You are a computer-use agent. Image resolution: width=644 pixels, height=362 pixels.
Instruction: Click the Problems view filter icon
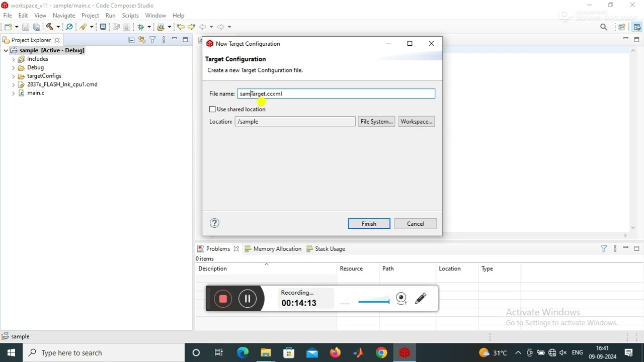[x=604, y=249]
